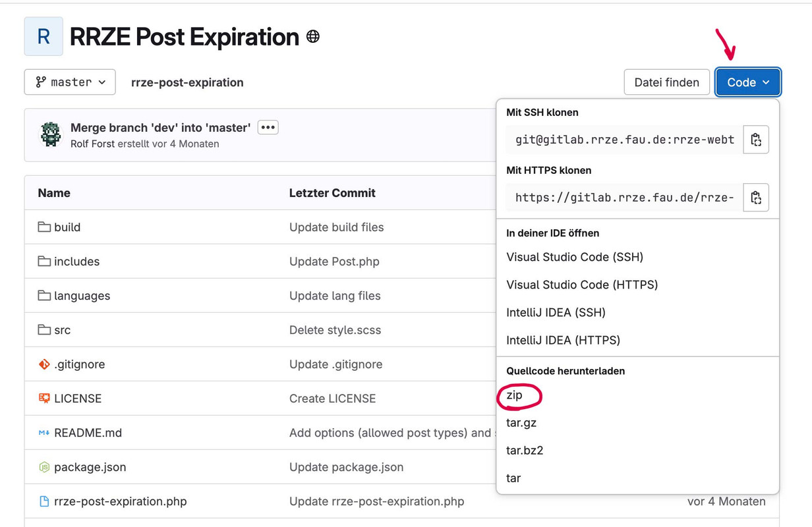This screenshot has width=812, height=527.
Task: Open the "Delete style.scss" commit
Action: pos(335,330)
